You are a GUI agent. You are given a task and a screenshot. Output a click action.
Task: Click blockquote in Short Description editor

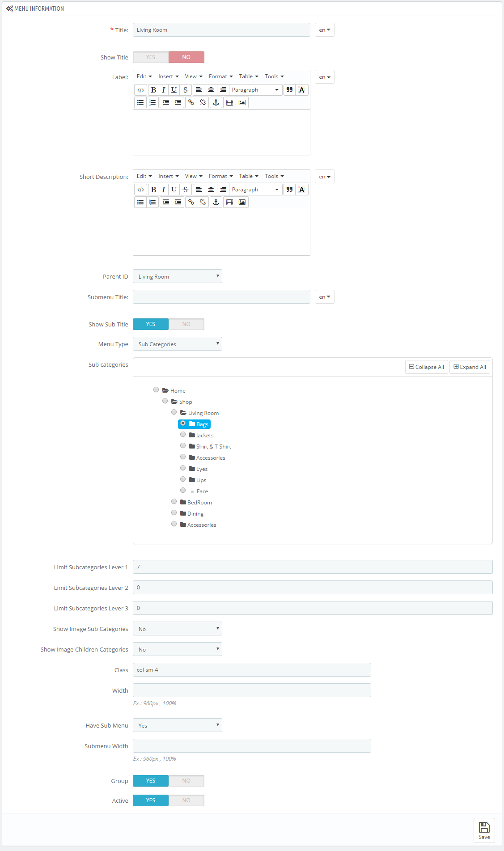289,190
